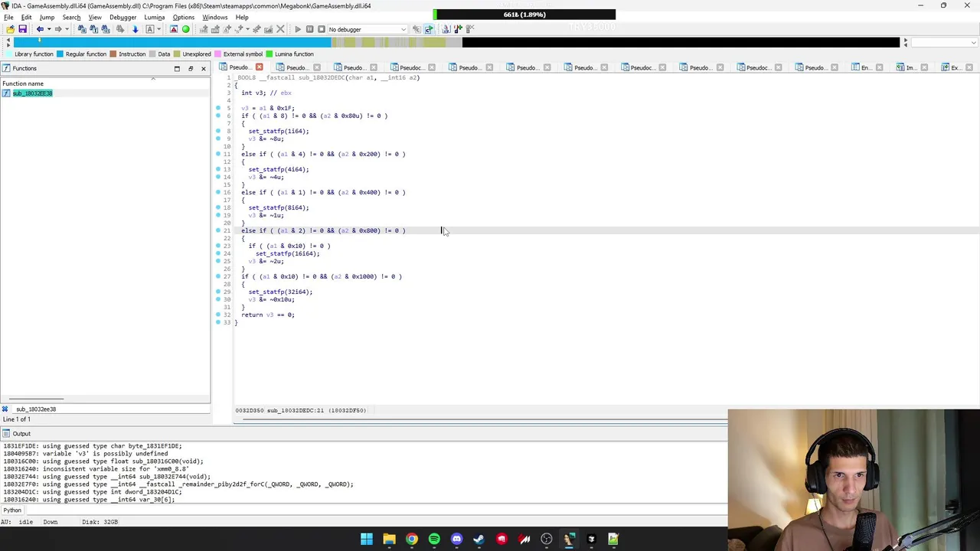
Task: Click the first binoculars search icon
Action: point(82,29)
